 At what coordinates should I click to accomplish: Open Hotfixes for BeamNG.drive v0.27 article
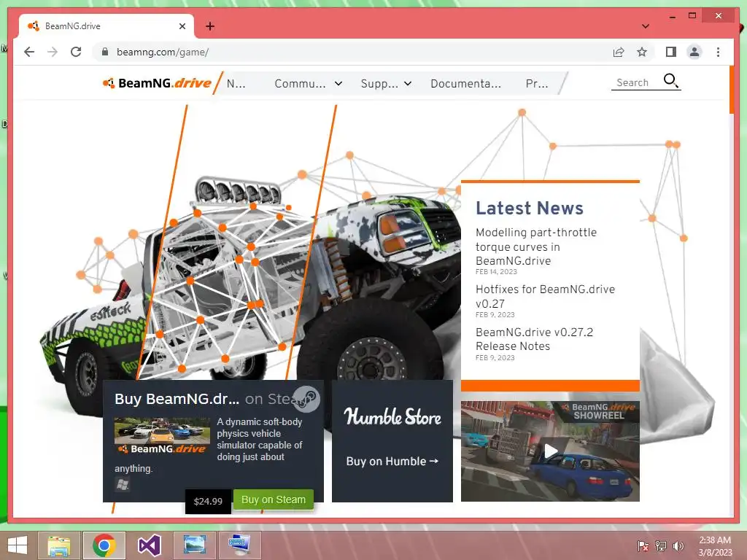pyautogui.click(x=545, y=296)
